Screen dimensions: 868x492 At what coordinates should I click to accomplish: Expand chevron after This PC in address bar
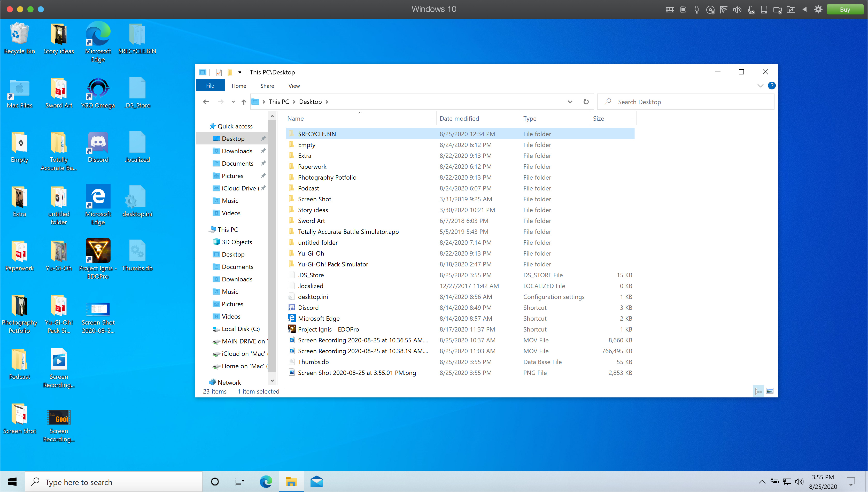(294, 102)
